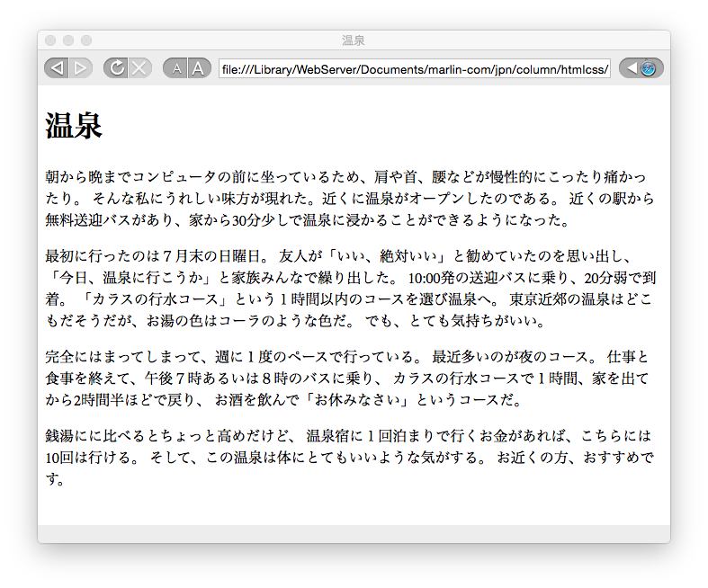Screen dimensions: 708x588
Task: Reload the page with the refresh icon
Action: click(116, 68)
